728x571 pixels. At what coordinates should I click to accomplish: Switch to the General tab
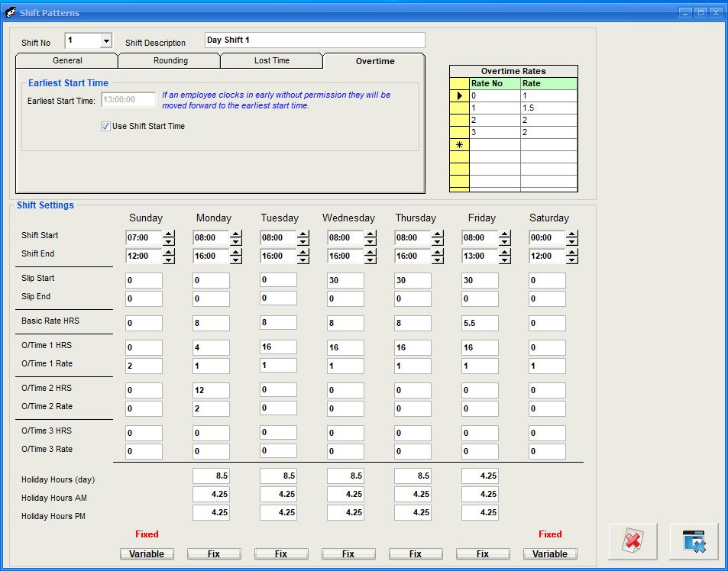(67, 61)
